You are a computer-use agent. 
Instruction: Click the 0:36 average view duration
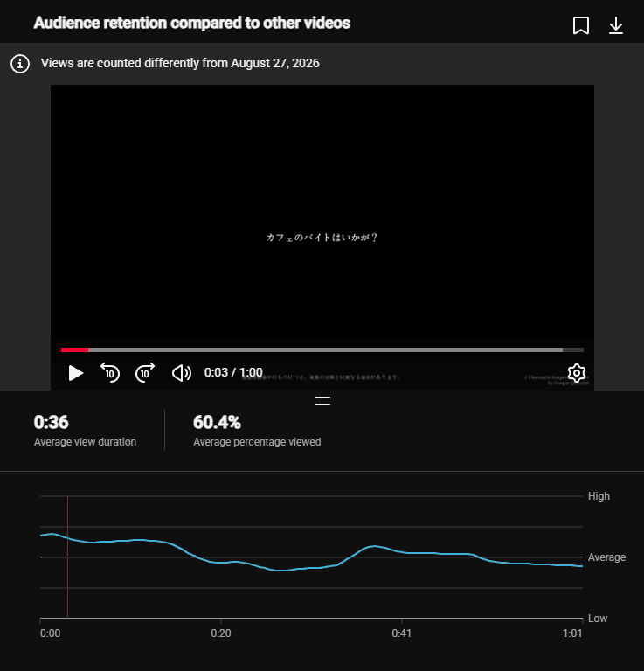tap(51, 422)
